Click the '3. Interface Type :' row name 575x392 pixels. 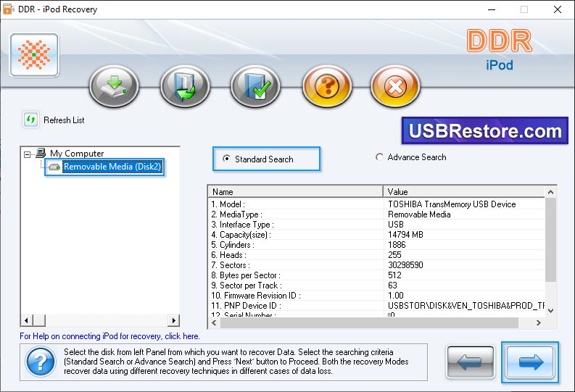point(243,225)
